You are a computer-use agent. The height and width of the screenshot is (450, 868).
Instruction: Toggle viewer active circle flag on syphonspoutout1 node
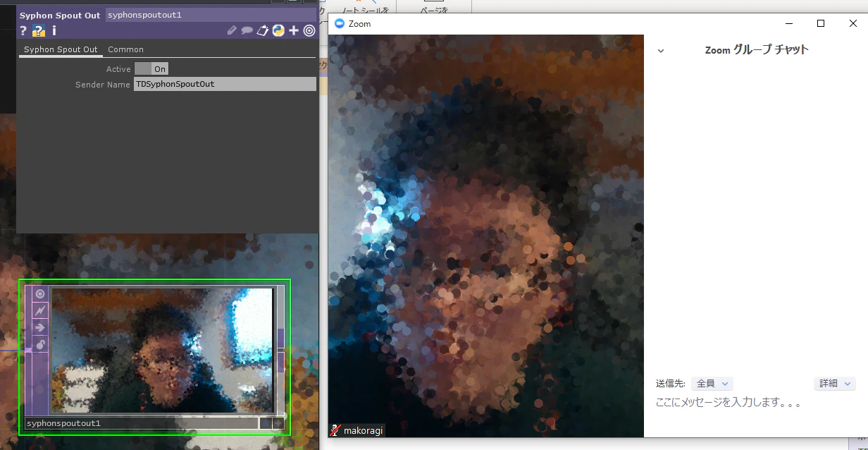(x=40, y=293)
